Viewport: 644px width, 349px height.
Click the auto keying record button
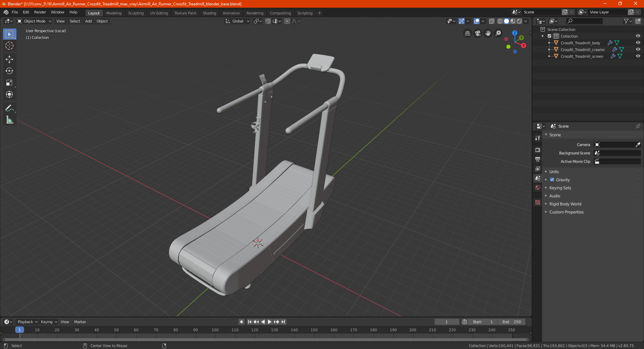pyautogui.click(x=241, y=322)
